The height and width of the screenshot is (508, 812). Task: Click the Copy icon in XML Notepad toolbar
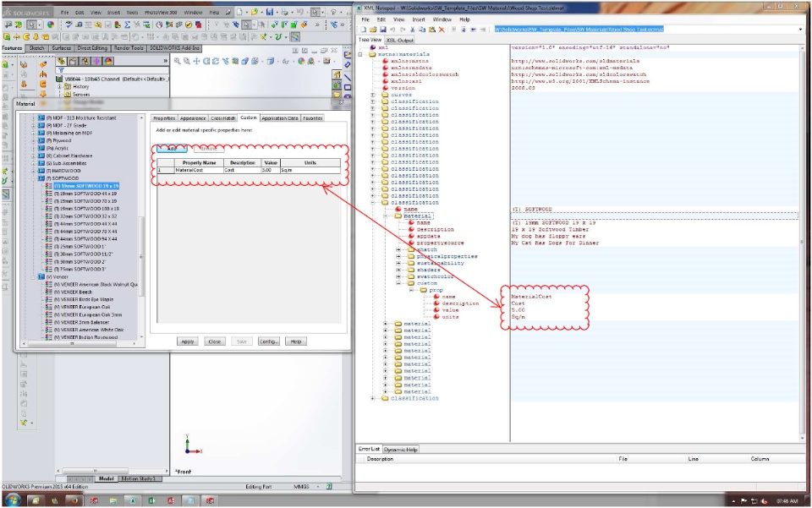422,30
